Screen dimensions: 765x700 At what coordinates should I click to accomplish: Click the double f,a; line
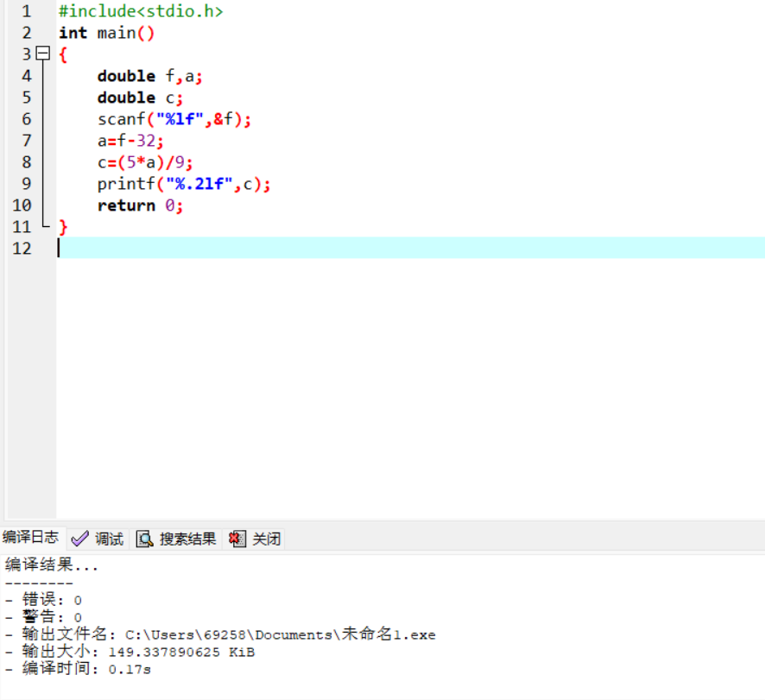(x=149, y=76)
